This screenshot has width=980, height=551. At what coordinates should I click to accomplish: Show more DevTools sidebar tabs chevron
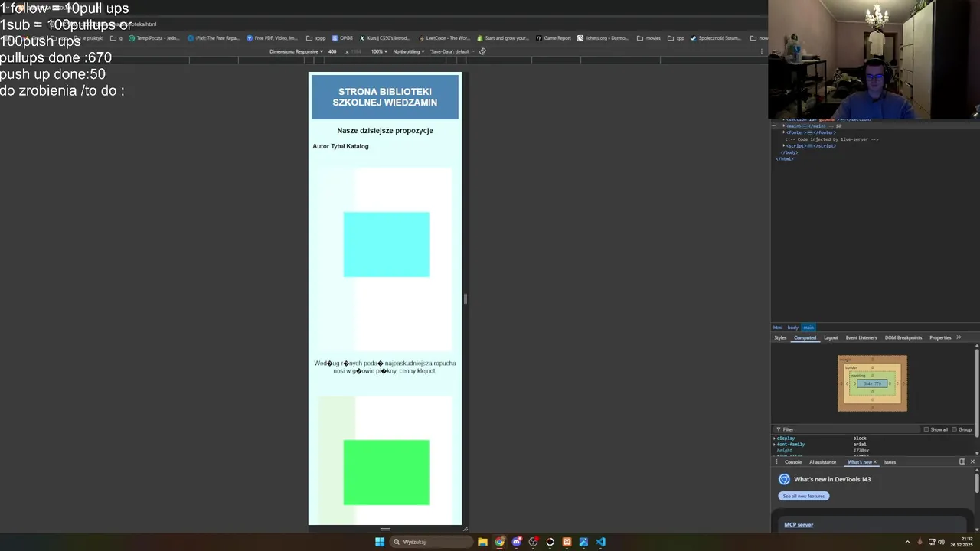coord(959,337)
